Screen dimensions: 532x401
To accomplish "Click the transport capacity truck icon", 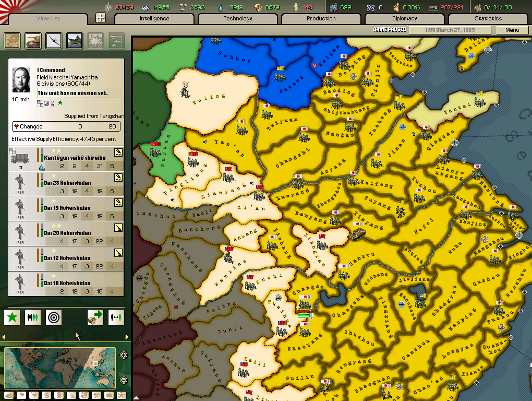I will click(x=433, y=8).
